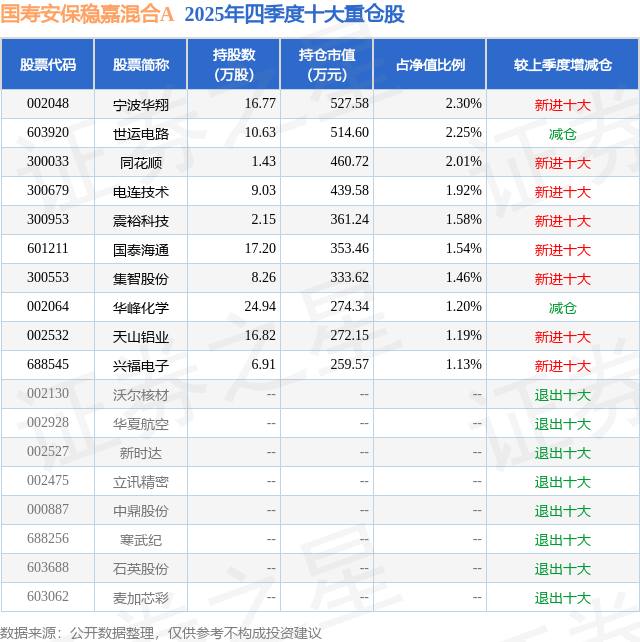Click stock name 沃尔核材
The image size is (640, 642).
tap(140, 396)
